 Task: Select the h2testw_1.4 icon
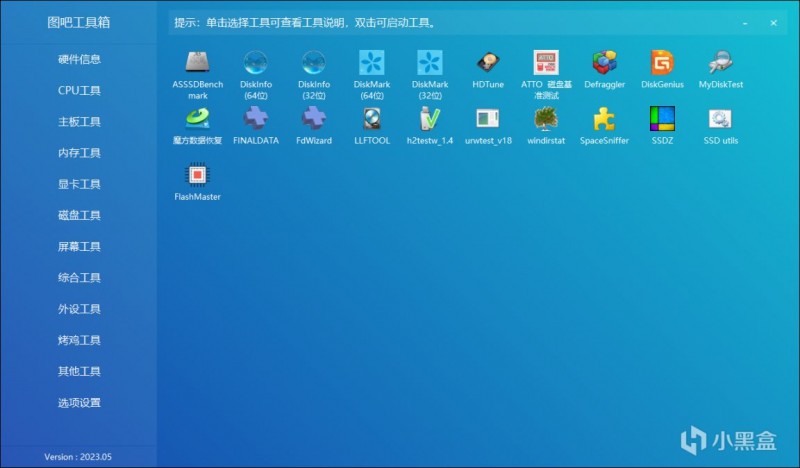(430, 118)
